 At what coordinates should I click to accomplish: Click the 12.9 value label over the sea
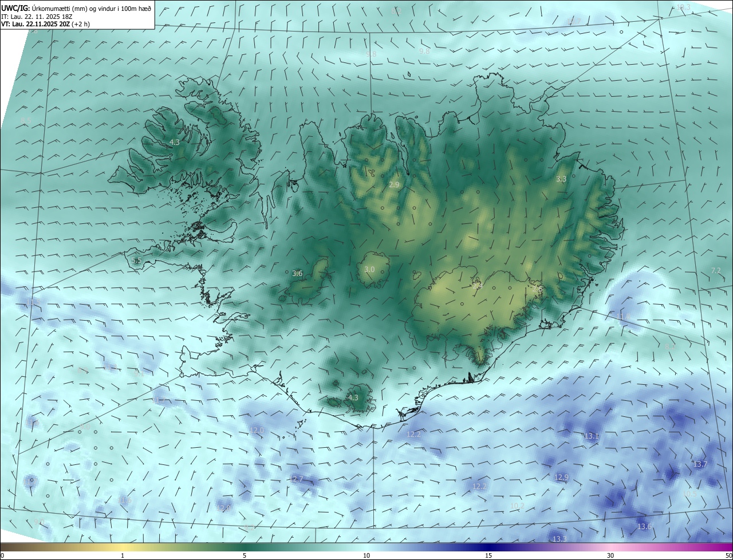click(561, 477)
